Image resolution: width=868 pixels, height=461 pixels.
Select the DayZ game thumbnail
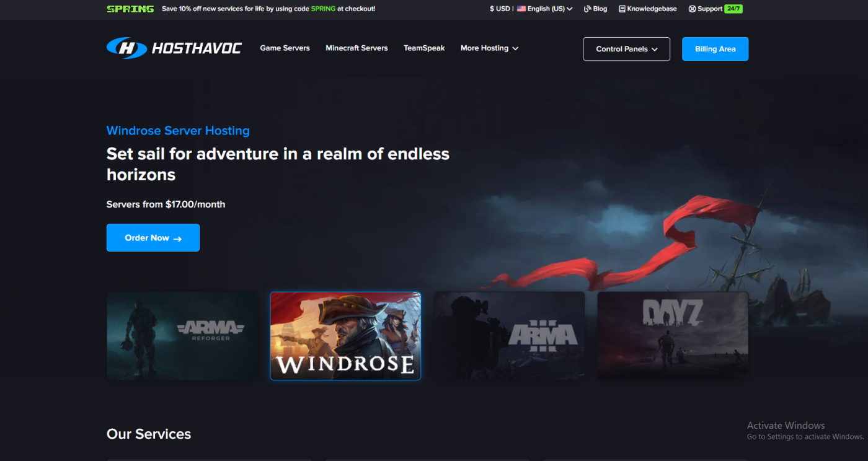point(673,336)
